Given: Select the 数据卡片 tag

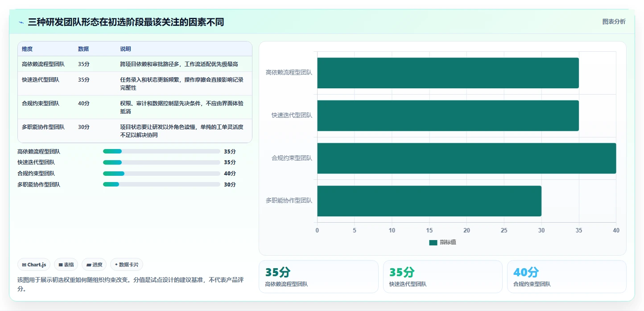Looking at the screenshot, I should (127, 265).
